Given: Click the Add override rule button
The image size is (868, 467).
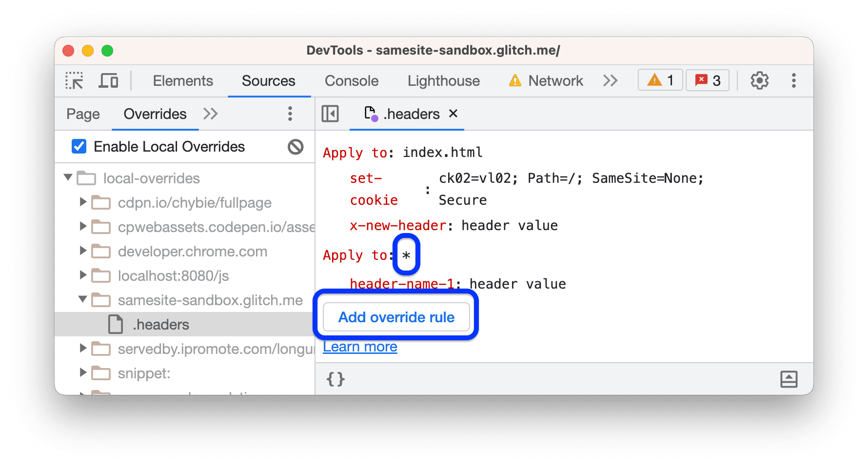Looking at the screenshot, I should (396, 317).
